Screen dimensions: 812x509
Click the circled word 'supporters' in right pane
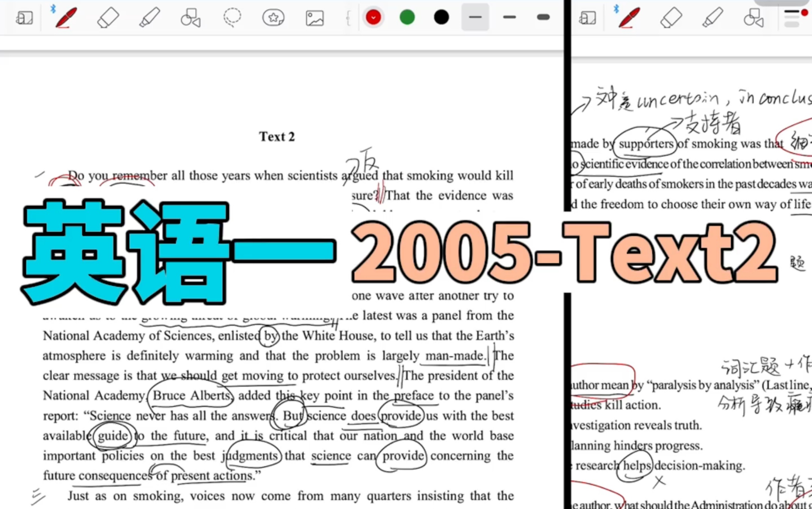click(x=646, y=144)
